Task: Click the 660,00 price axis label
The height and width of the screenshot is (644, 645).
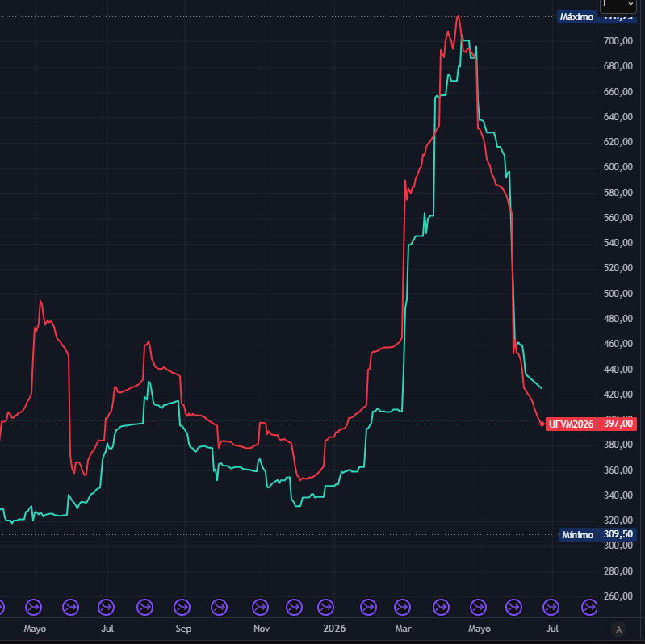Action: click(x=618, y=92)
